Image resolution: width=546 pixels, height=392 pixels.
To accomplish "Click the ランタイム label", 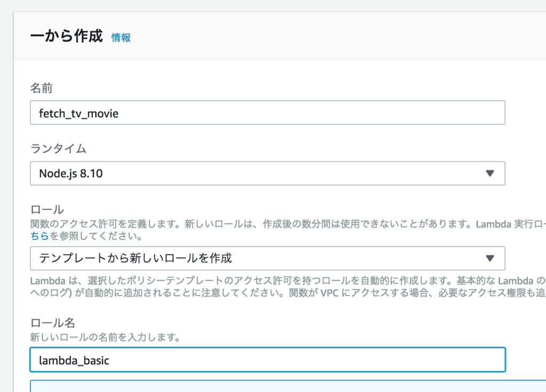I will coord(58,149).
